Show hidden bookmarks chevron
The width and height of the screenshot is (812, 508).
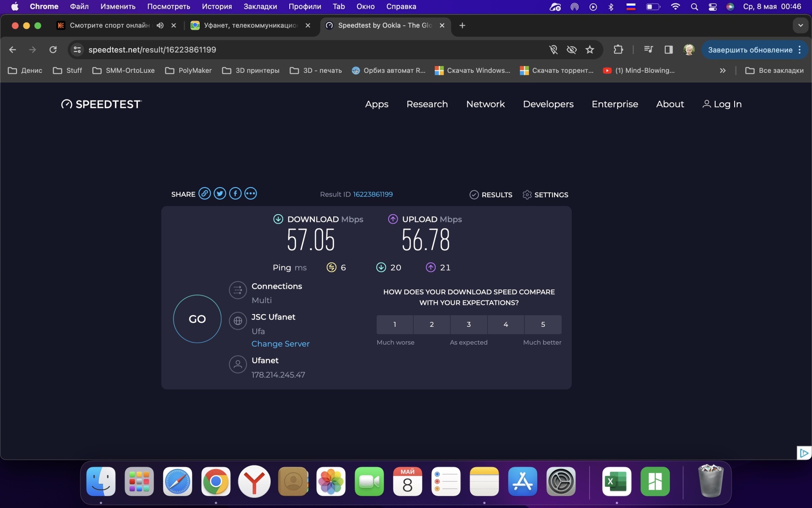722,71
